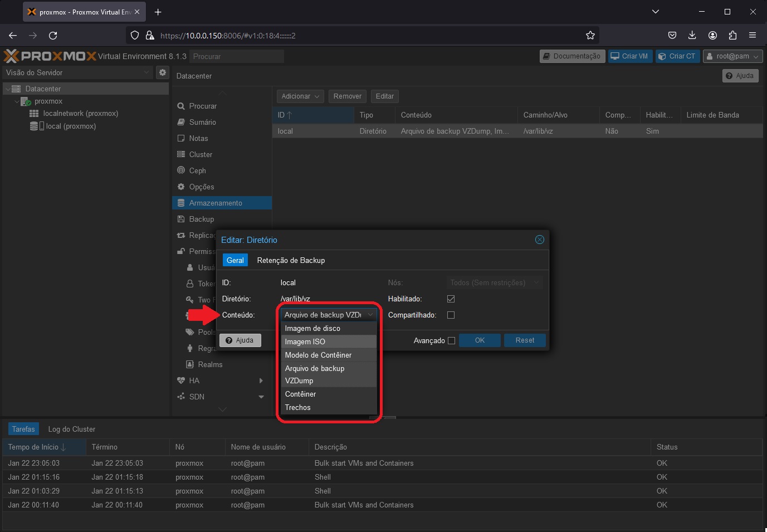Open the Procurar search icon in Datacenter menu

tap(181, 106)
